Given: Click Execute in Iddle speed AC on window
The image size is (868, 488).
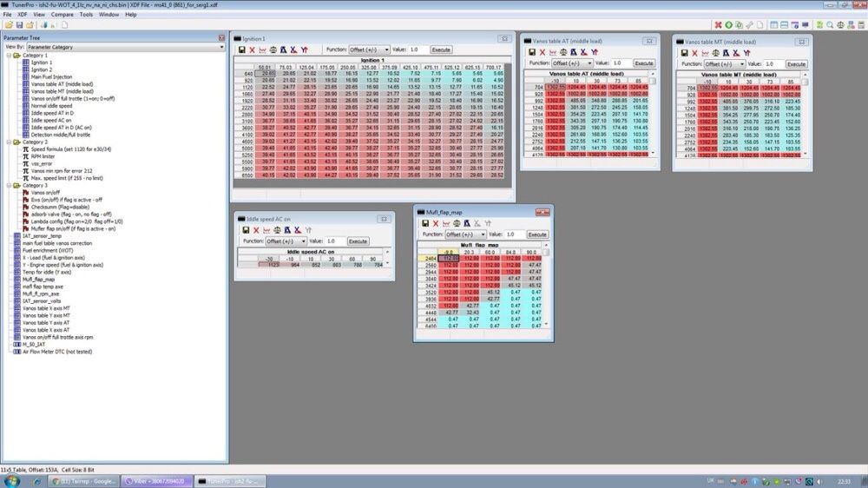Looking at the screenshot, I should click(x=358, y=241).
